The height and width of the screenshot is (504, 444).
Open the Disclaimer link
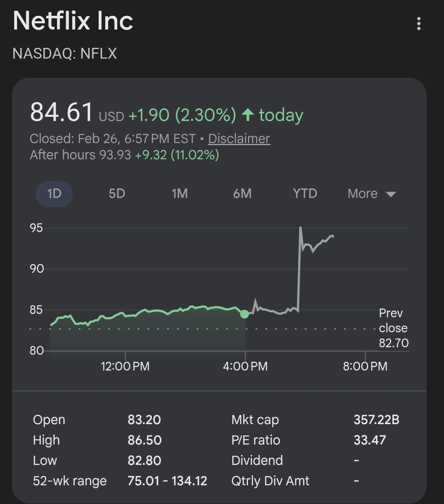point(239,138)
